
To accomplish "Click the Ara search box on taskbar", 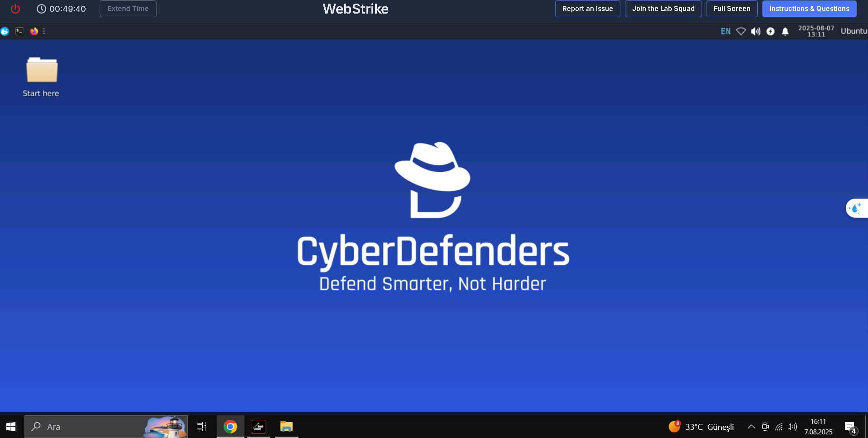I will click(x=106, y=427).
